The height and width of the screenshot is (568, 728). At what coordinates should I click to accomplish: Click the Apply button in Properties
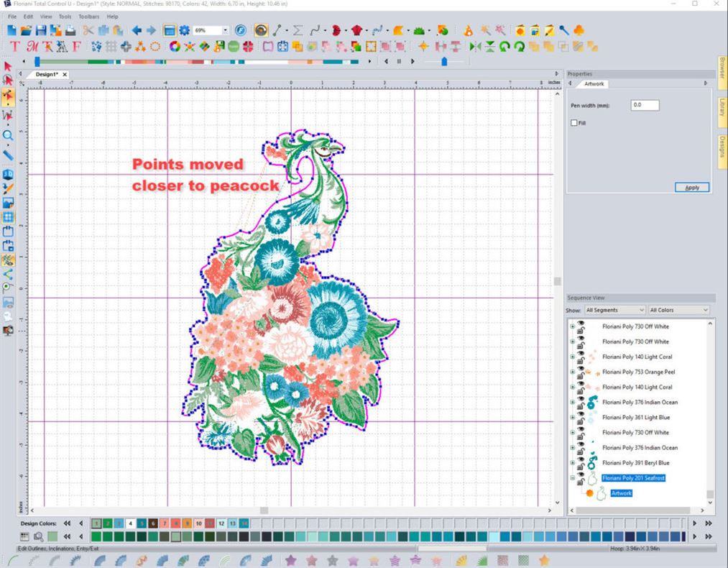click(x=691, y=187)
